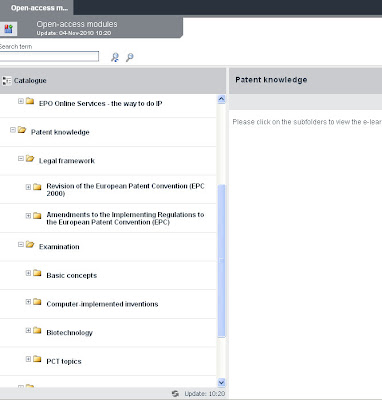Collapse the Legal framework node

tap(21, 158)
